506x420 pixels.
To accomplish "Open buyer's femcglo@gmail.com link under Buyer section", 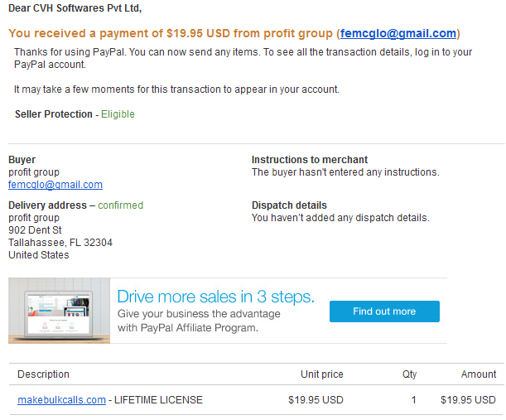I will pos(55,185).
